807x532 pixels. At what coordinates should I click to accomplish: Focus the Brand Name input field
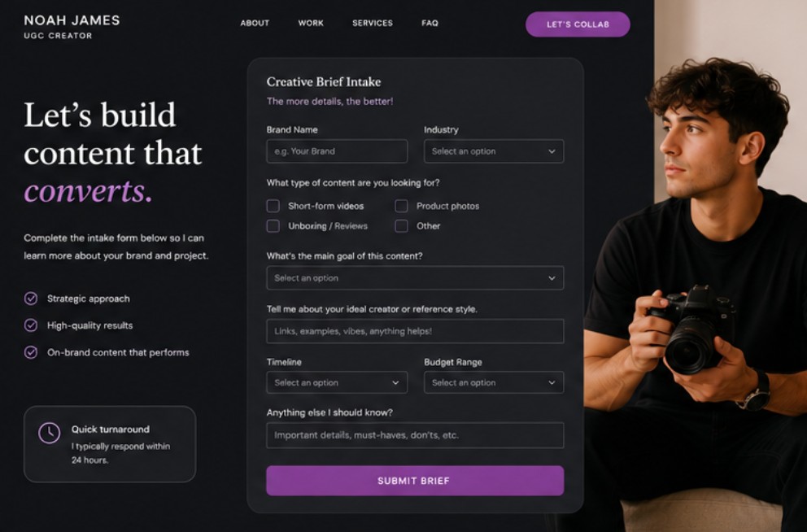pos(337,151)
